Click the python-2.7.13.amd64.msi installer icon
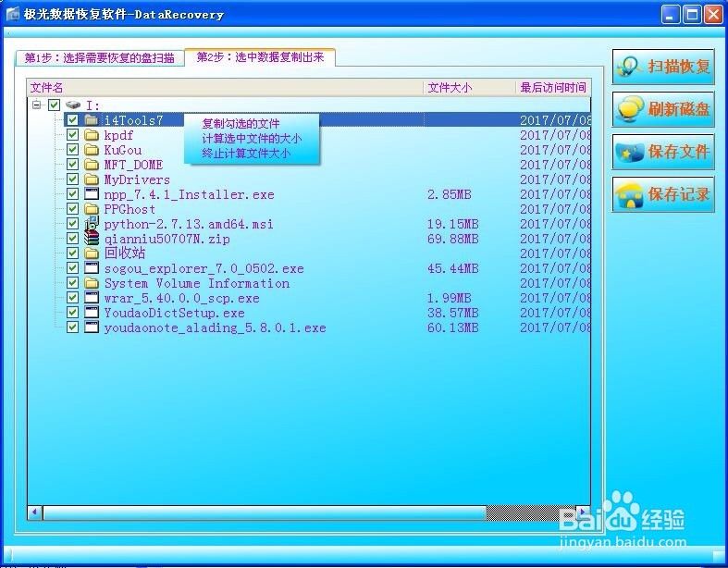This screenshot has height=568, width=728. pyautogui.click(x=92, y=223)
